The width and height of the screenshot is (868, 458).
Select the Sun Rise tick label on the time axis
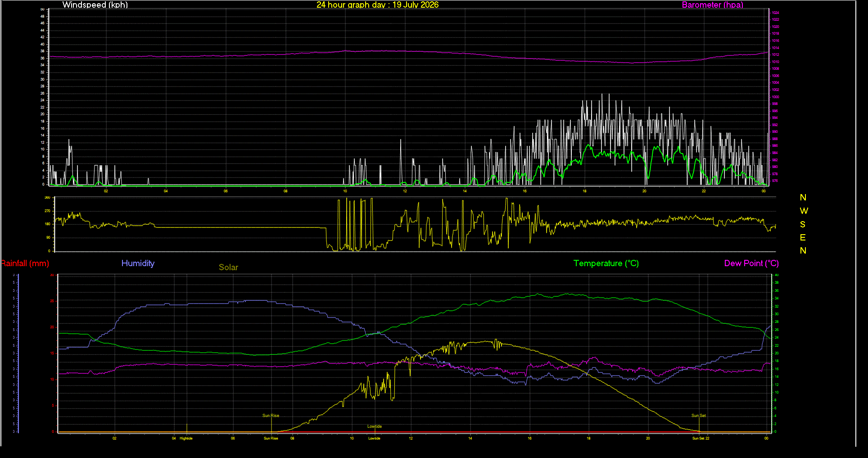(x=271, y=438)
